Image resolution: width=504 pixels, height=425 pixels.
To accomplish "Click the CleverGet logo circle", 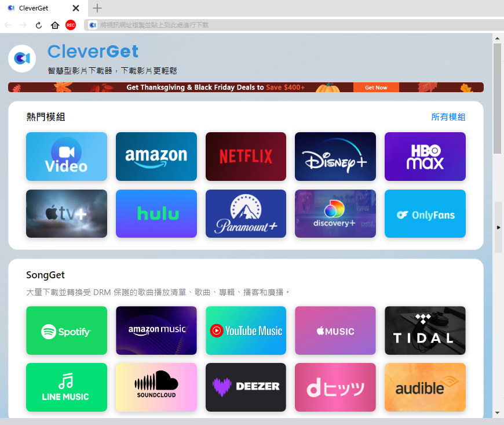I will [x=22, y=59].
